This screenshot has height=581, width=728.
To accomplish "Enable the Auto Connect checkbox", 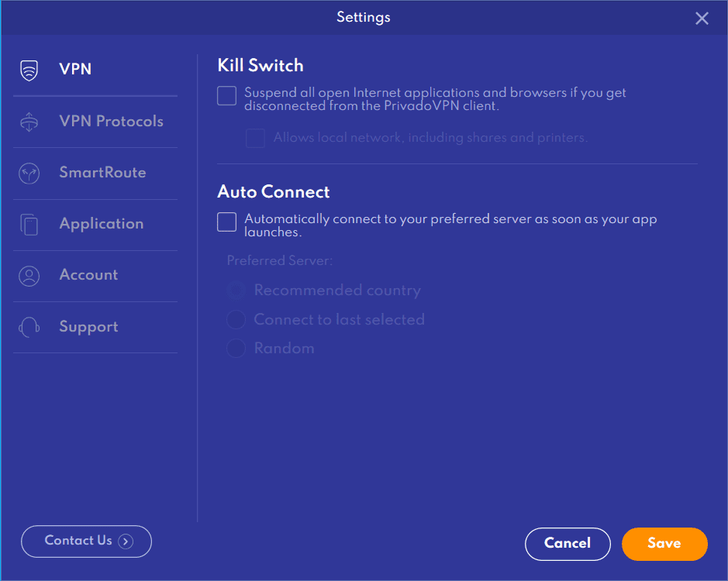I will coord(226,222).
